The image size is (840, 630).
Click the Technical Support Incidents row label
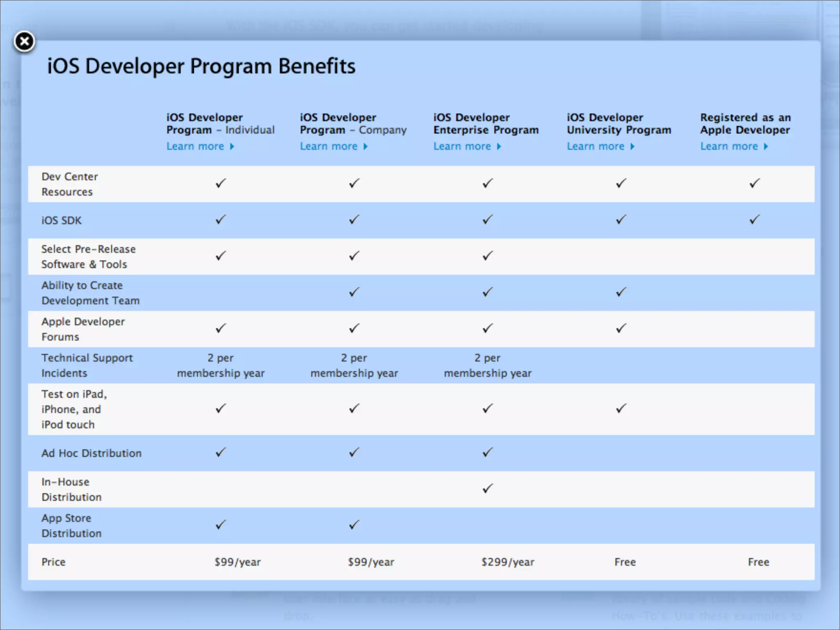point(87,365)
